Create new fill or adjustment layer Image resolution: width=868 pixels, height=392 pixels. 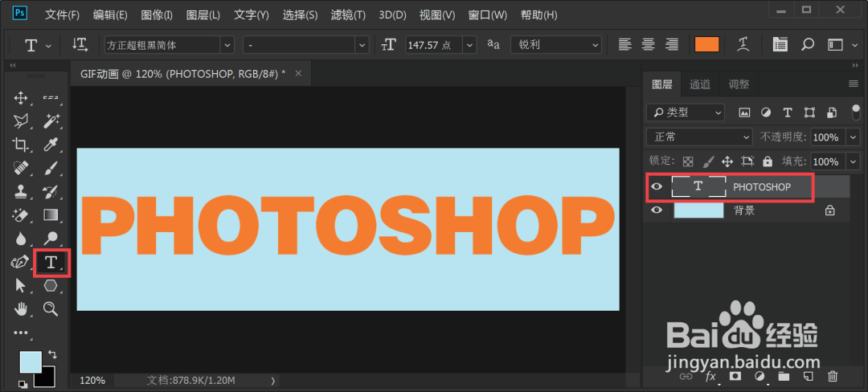click(759, 377)
